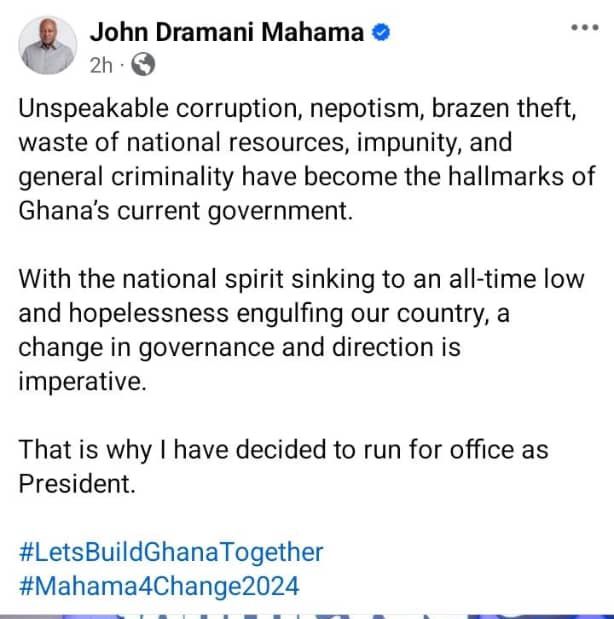Click the blue verified badge icon

pos(380,33)
